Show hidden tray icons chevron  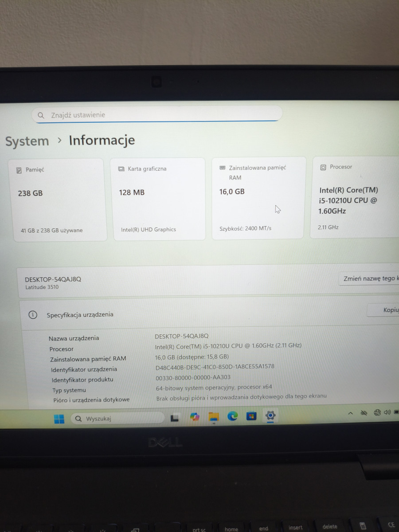coord(351,413)
